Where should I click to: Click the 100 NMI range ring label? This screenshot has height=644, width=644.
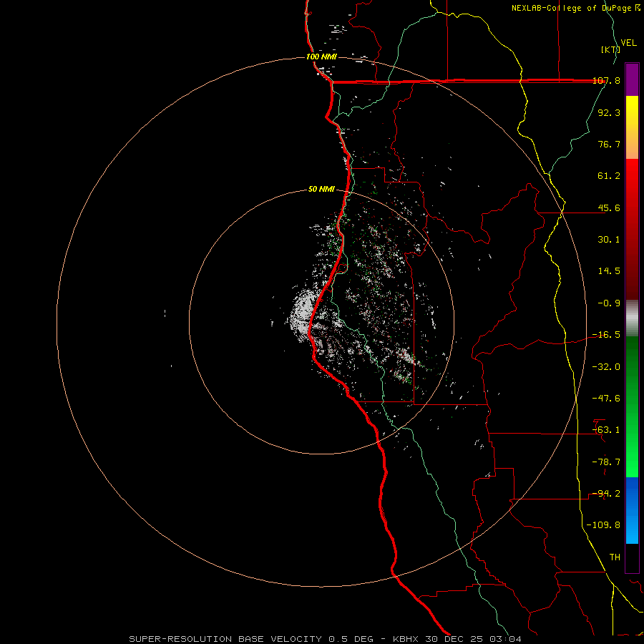(321, 57)
